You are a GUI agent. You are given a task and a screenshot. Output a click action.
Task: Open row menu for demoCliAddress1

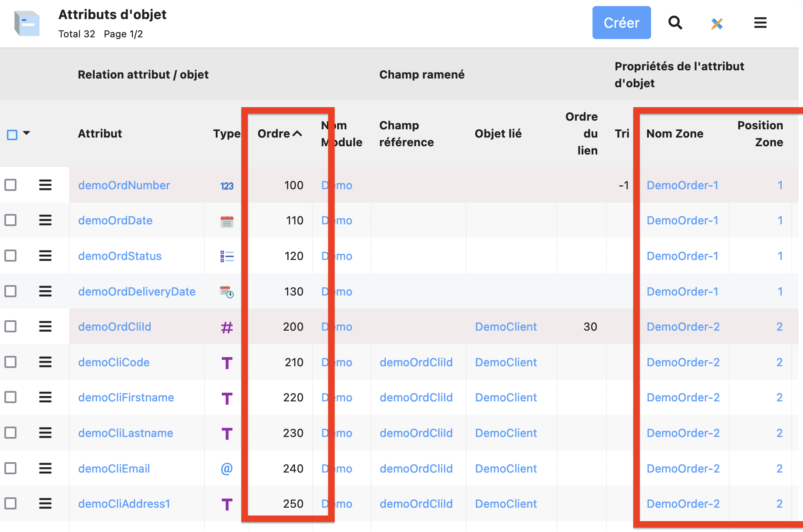46,504
